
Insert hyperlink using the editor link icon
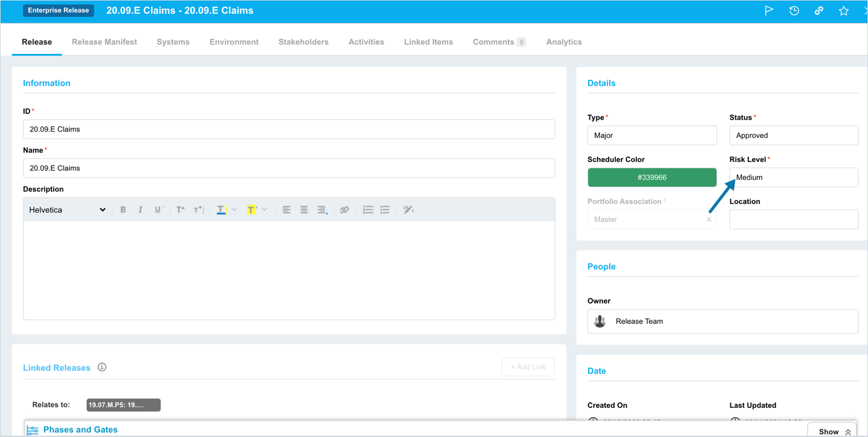345,210
